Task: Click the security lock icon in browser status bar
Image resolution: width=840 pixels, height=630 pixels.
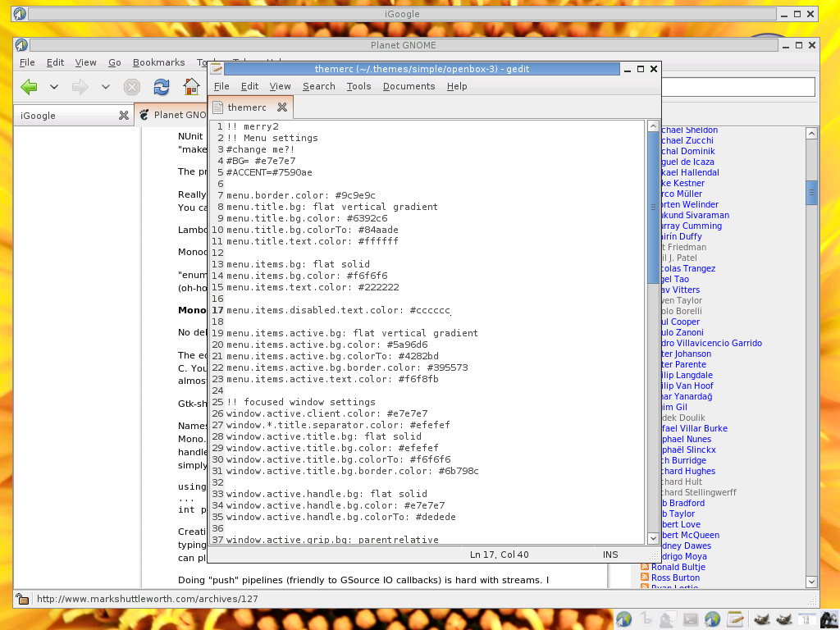Action: pyautogui.click(x=22, y=598)
